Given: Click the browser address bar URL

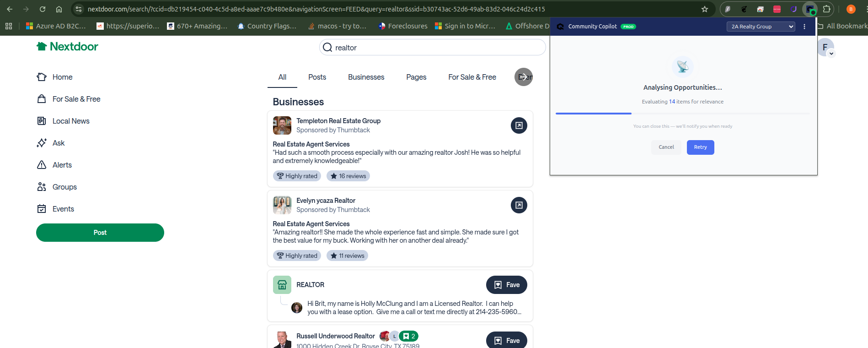Looking at the screenshot, I should click(x=316, y=9).
